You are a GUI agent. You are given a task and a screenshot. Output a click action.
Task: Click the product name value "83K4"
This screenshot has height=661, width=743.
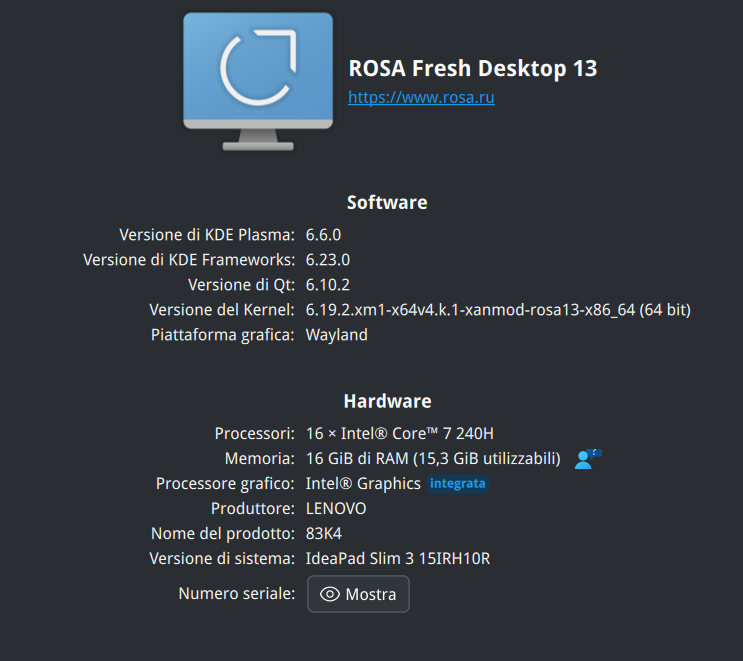click(324, 534)
